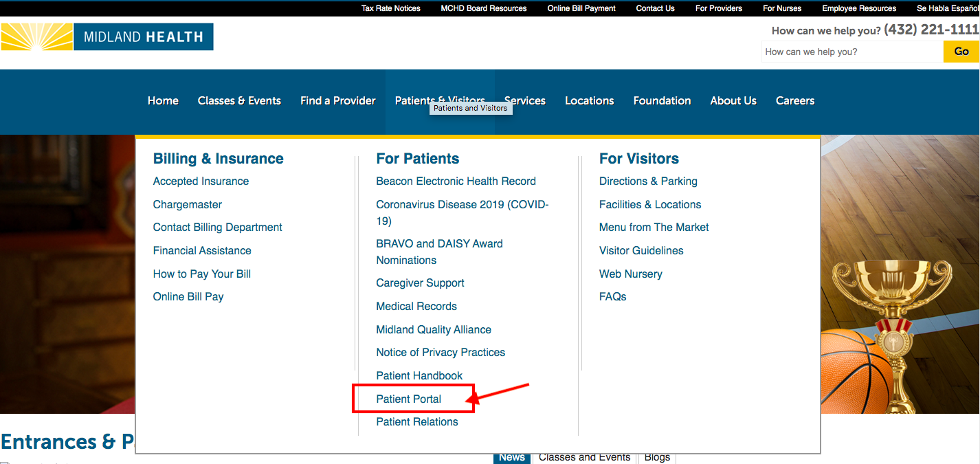Open the For Providers link
Viewport: 980px width, 464px height.
click(719, 8)
